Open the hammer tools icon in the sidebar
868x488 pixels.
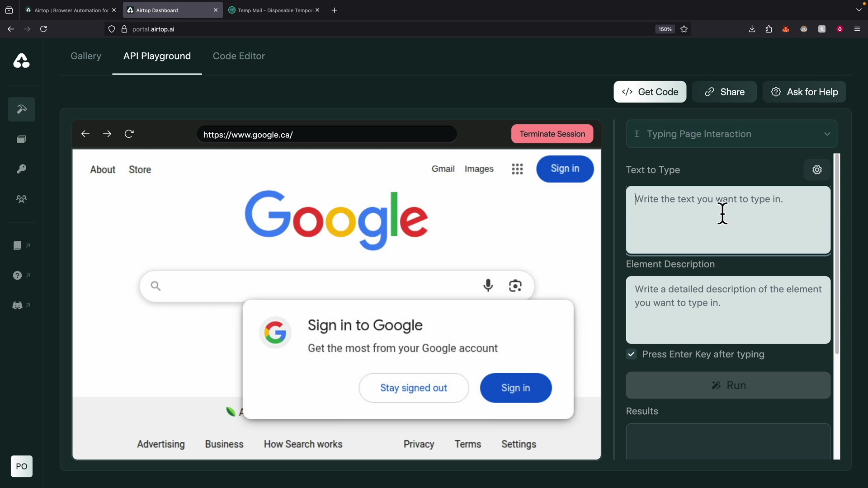21,109
